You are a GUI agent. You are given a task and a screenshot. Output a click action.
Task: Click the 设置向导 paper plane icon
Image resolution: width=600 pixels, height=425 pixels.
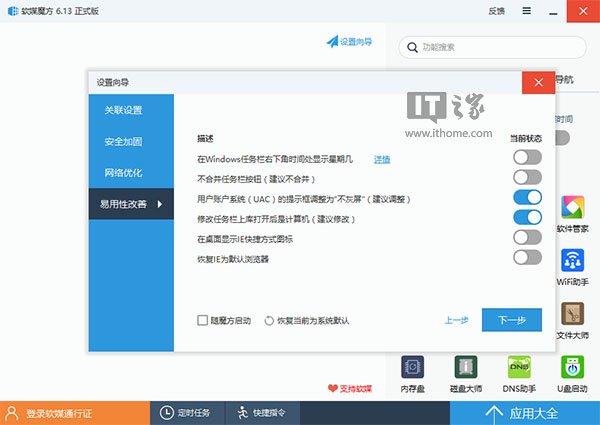coord(332,41)
